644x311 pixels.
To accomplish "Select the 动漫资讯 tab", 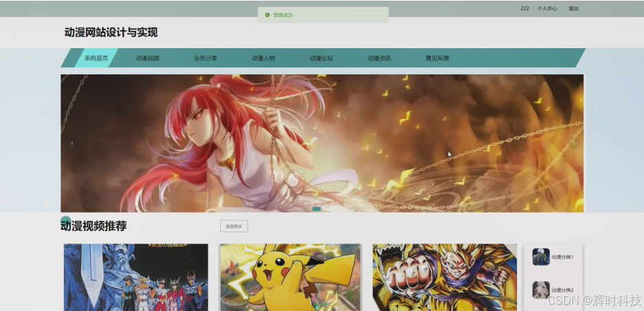I will tap(379, 58).
